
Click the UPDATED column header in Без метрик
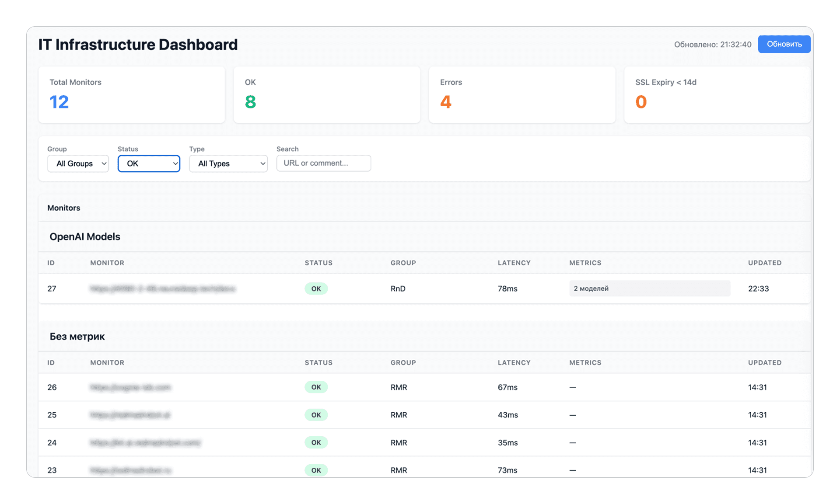(765, 362)
